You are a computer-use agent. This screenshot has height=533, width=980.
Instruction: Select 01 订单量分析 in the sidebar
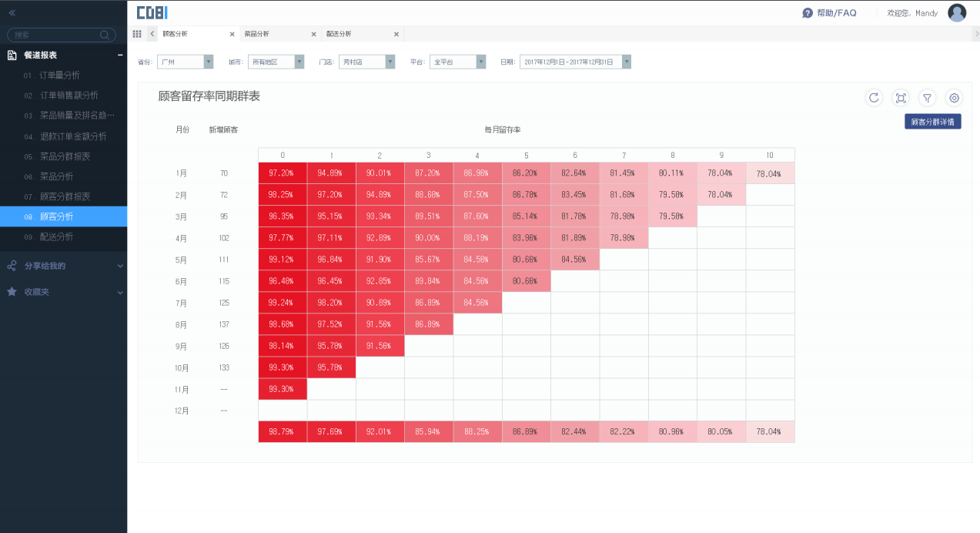pyautogui.click(x=59, y=75)
